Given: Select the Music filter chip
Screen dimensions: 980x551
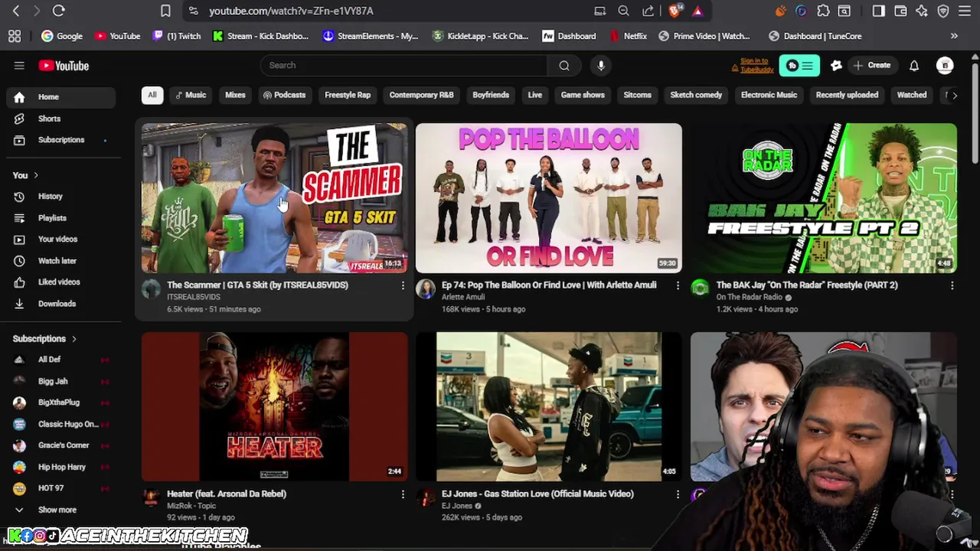Looking at the screenshot, I should coord(191,95).
